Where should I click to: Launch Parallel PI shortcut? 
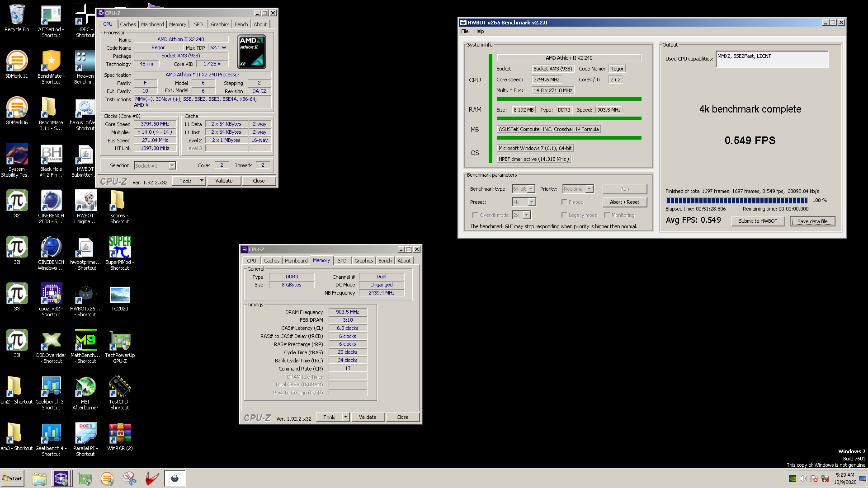[x=85, y=439]
